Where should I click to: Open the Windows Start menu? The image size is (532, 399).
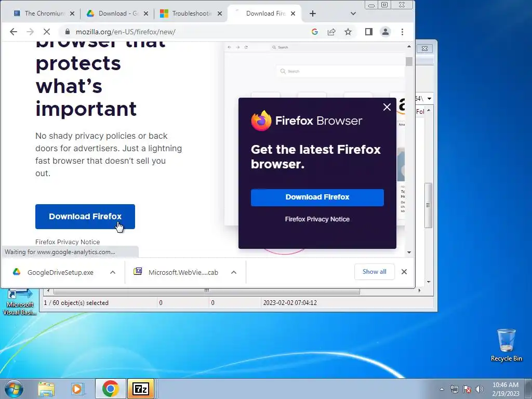pos(14,389)
